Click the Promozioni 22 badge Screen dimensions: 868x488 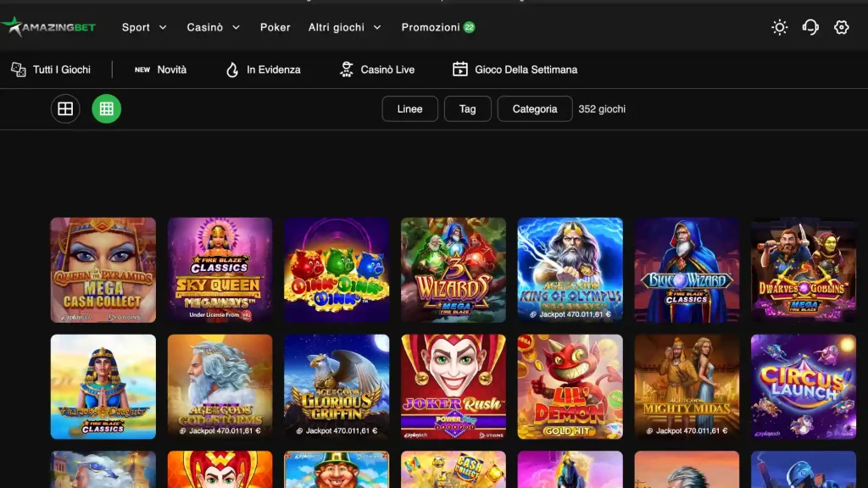469,27
